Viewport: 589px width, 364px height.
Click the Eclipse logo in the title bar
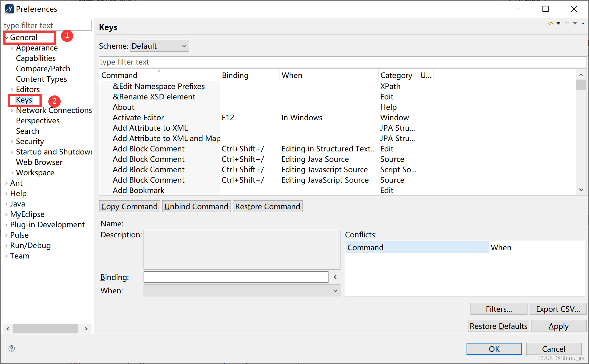9,9
